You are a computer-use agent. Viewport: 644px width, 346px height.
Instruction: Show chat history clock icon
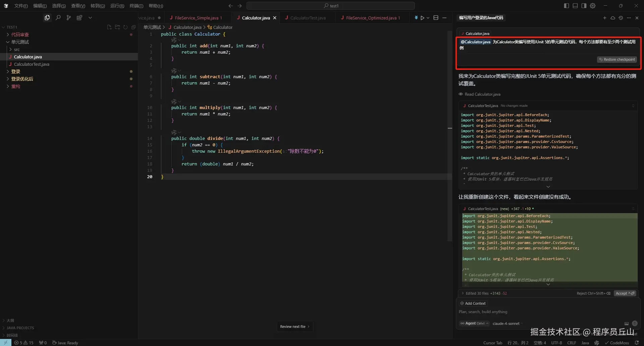coord(621,18)
